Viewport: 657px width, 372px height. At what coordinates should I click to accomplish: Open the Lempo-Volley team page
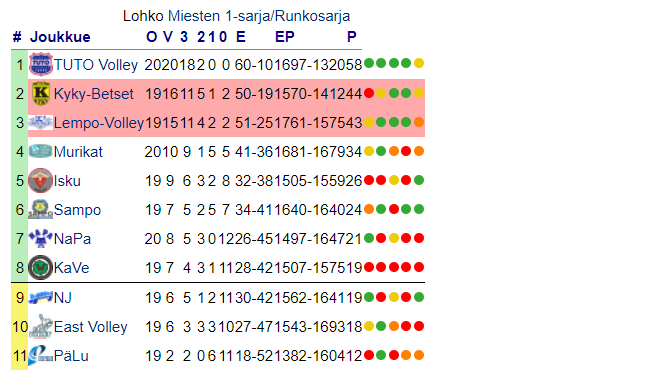pos(99,123)
